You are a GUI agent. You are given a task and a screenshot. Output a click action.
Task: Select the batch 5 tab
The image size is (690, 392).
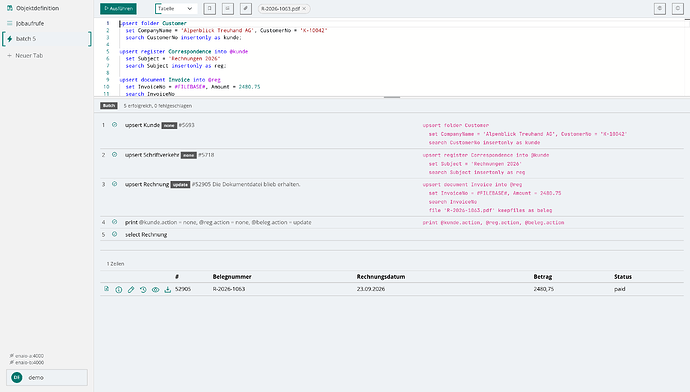tap(46, 39)
